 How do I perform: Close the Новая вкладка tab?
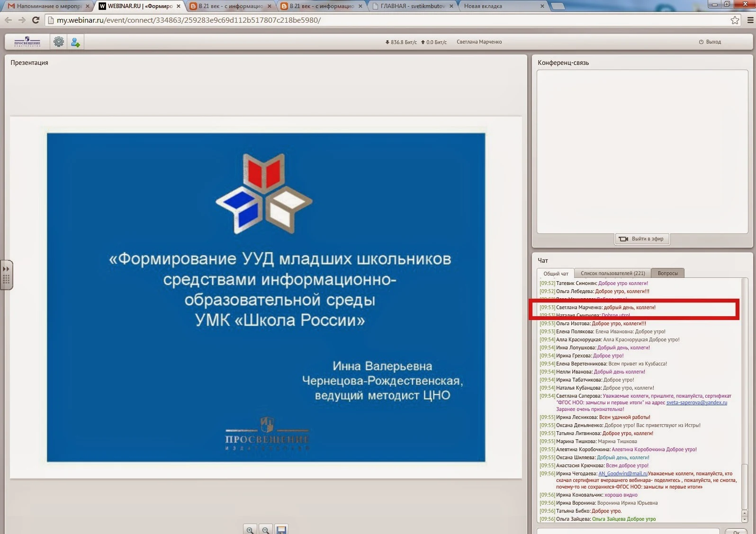(542, 6)
